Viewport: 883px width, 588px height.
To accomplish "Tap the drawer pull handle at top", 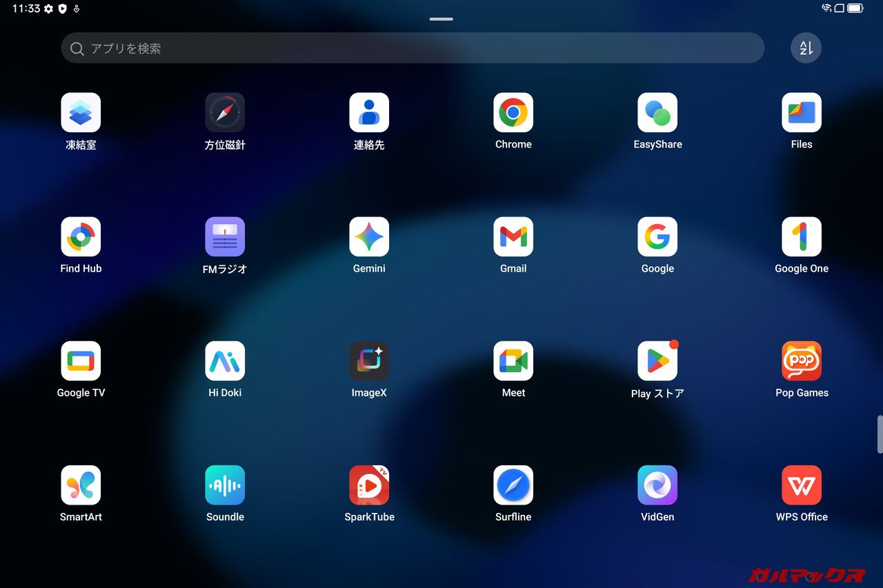I will click(441, 19).
